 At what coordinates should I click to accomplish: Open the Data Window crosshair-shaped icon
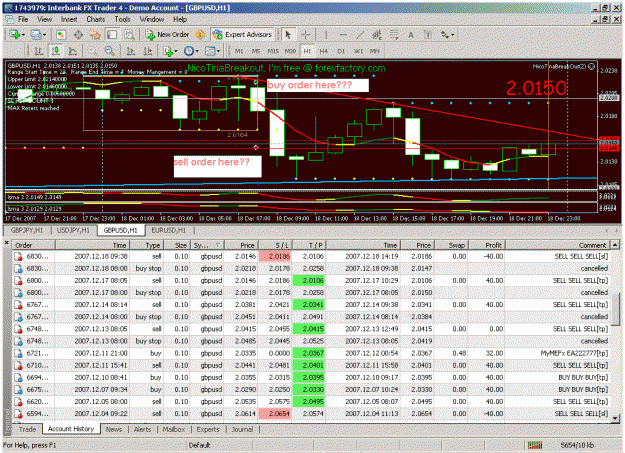(x=78, y=35)
